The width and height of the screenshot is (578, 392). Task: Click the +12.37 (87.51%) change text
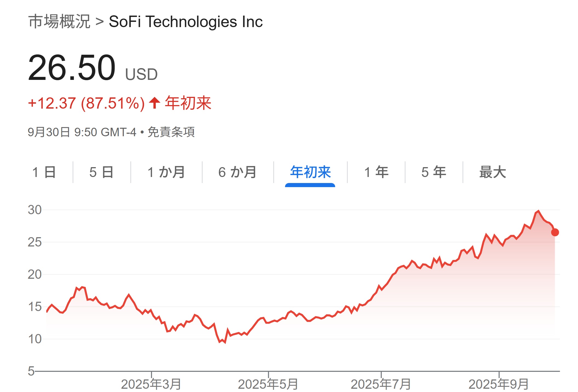click(x=86, y=103)
